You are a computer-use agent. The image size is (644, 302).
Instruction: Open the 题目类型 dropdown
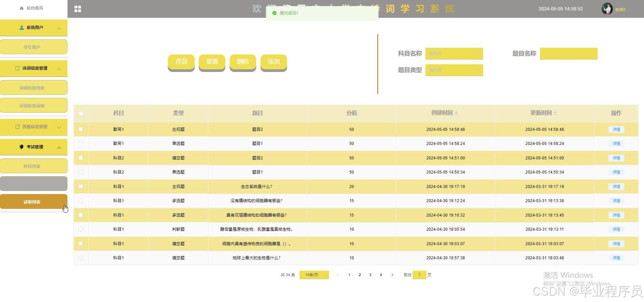coord(454,70)
